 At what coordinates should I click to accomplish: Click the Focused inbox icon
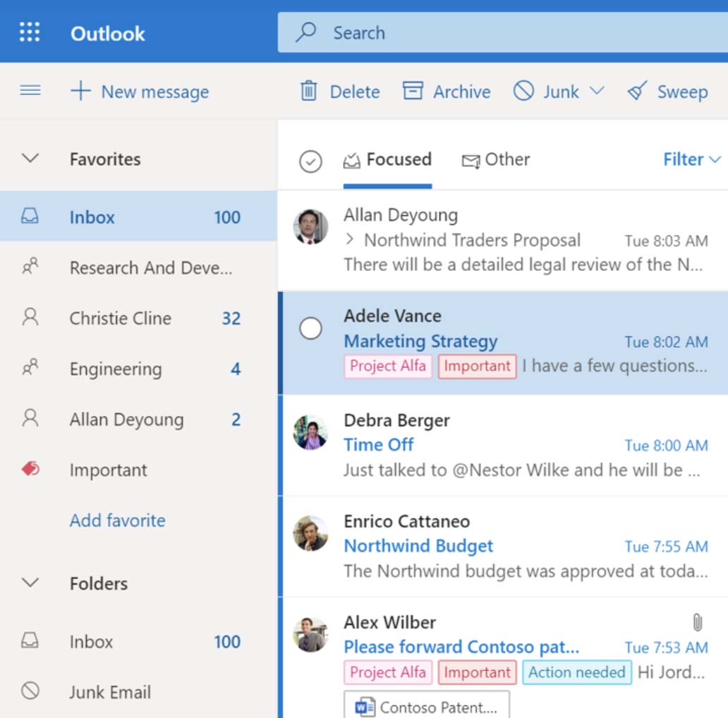pos(351,161)
